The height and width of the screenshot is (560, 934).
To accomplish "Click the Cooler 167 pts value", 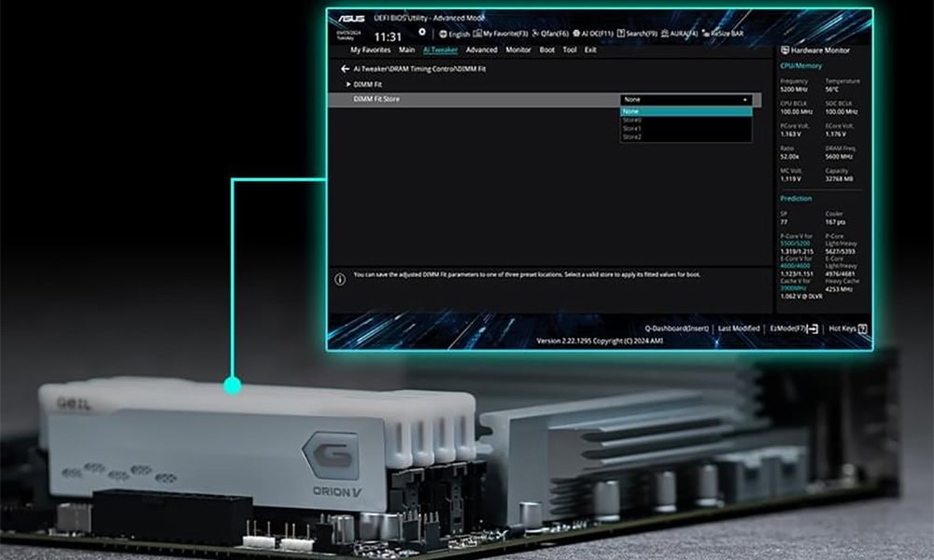I will click(x=834, y=222).
